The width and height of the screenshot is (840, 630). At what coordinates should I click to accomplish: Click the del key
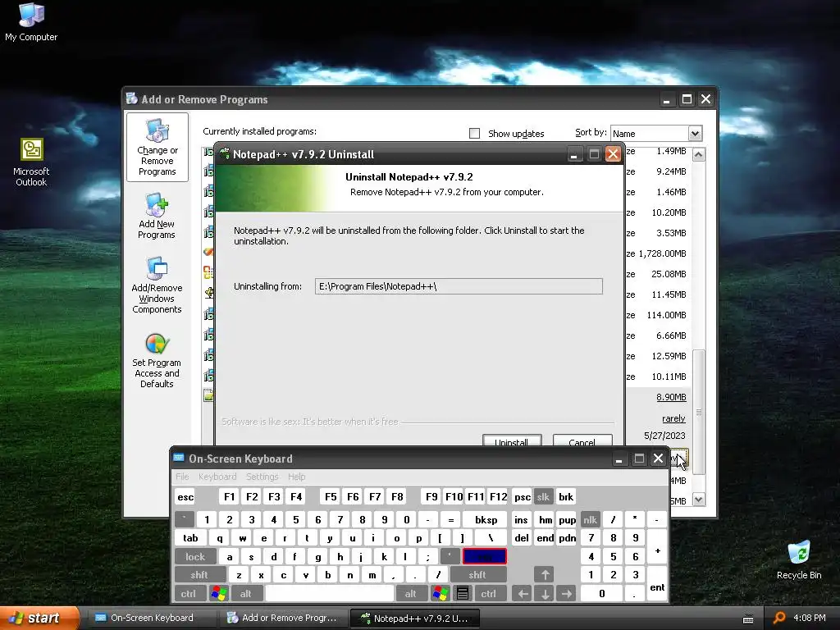pos(521,538)
